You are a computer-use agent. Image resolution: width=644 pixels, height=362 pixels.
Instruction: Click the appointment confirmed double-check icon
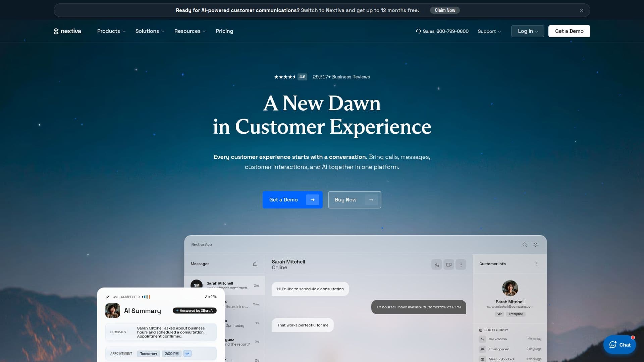[x=187, y=354]
